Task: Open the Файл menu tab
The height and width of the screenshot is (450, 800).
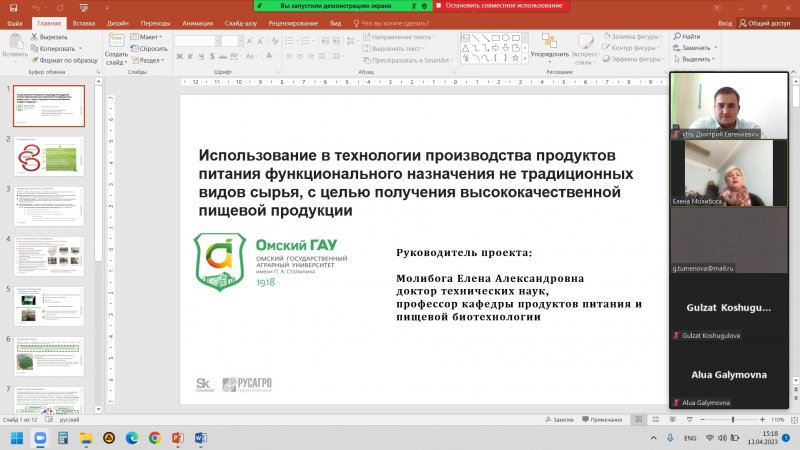Action: tap(15, 23)
